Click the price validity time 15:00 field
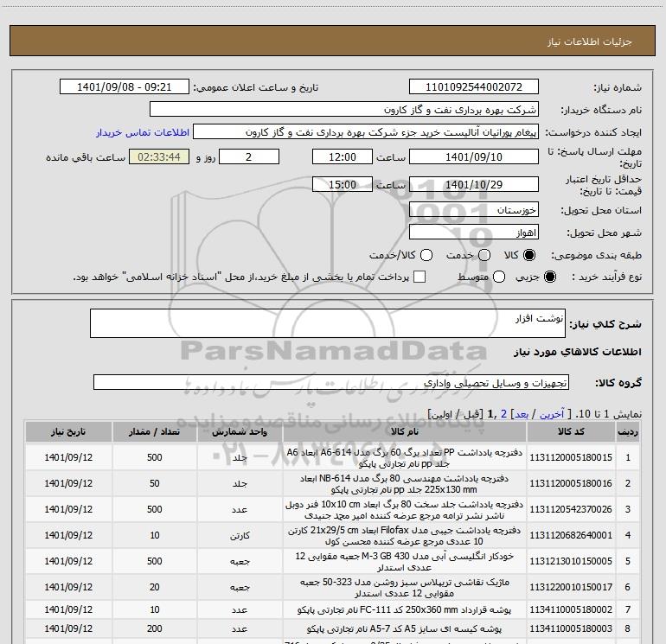Image resolution: width=666 pixels, height=644 pixels. [343, 184]
